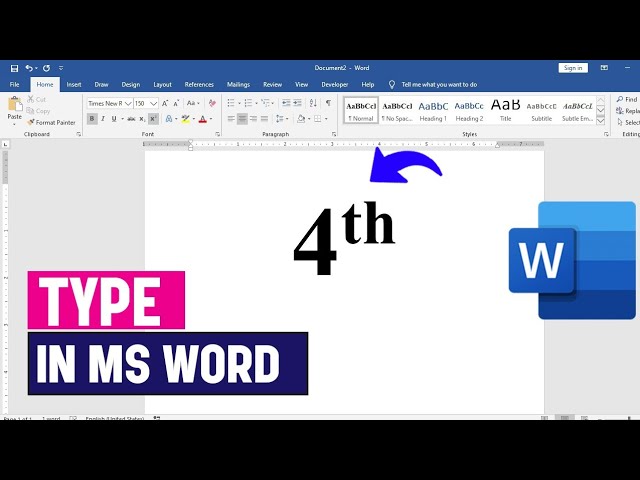Click the Sign in button
Viewport: 640px width, 480px height.
(x=573, y=68)
